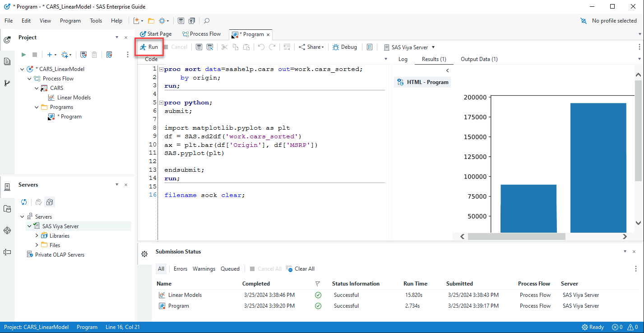The width and height of the screenshot is (644, 333).
Task: Click the open folder icon in main toolbar
Action: [x=151, y=21]
